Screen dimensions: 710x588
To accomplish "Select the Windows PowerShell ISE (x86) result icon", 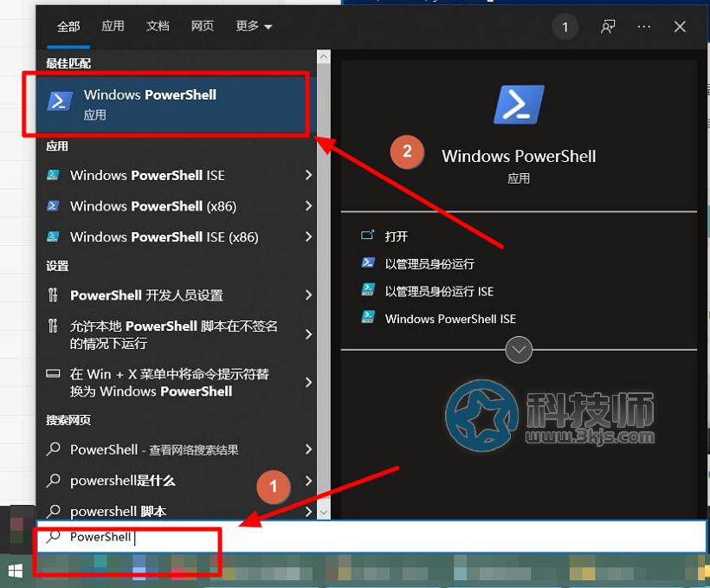I will click(x=53, y=236).
